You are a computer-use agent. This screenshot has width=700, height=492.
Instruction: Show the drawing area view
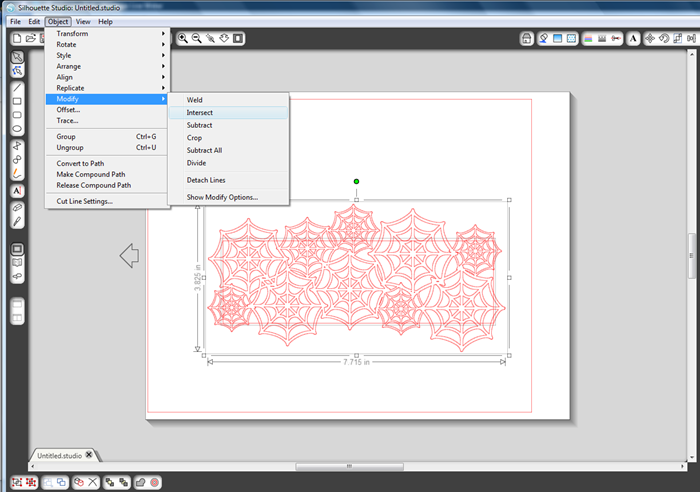click(x=17, y=249)
